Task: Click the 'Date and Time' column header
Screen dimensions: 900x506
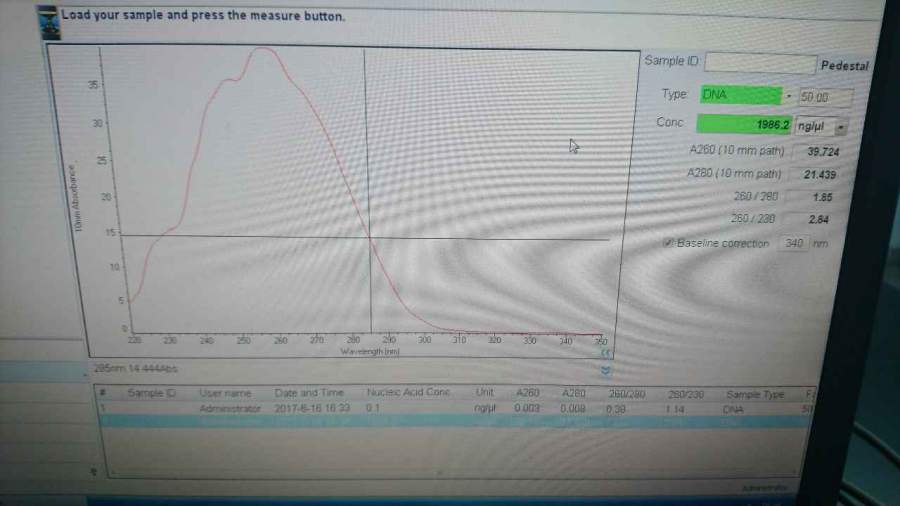Action: [x=309, y=393]
